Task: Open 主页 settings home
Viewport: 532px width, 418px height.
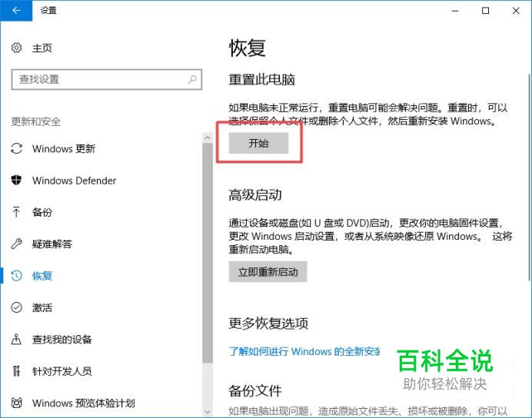Action: [x=42, y=48]
